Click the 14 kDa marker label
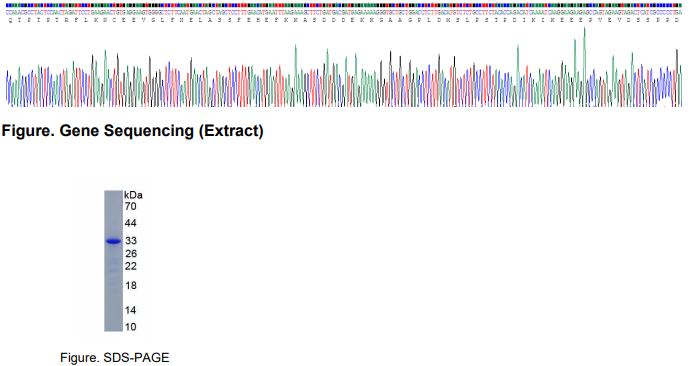Screen dimensions: 695x366 tap(130, 310)
